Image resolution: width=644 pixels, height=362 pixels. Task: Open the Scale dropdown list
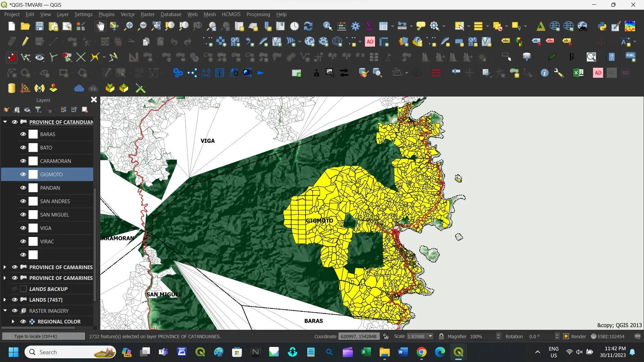[430, 336]
